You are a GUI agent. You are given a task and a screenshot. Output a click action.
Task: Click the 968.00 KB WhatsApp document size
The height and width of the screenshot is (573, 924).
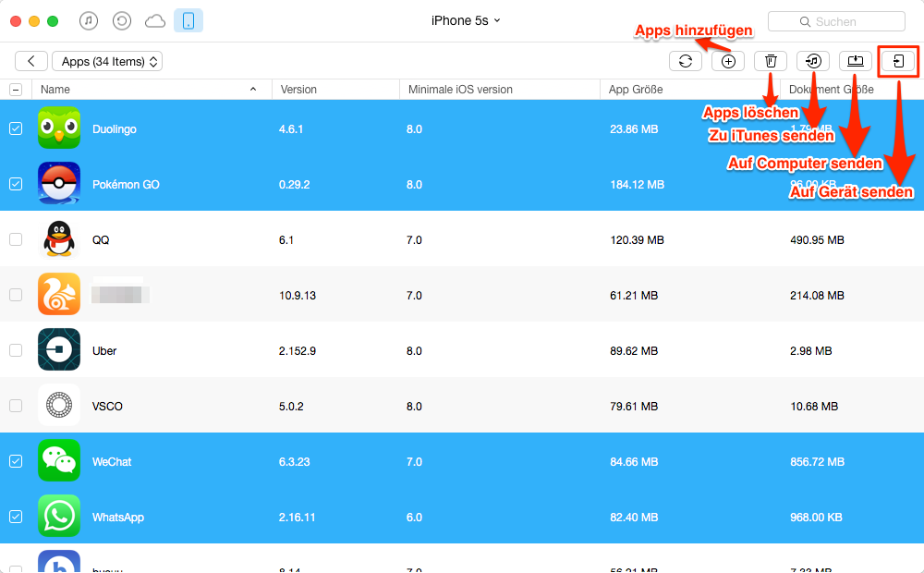[816, 517]
